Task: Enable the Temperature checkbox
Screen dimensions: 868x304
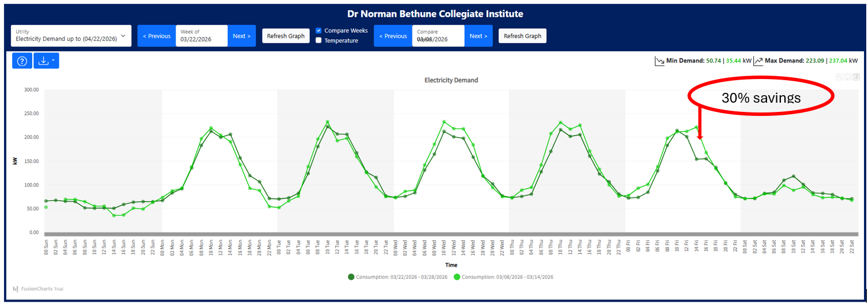Action: tap(318, 40)
